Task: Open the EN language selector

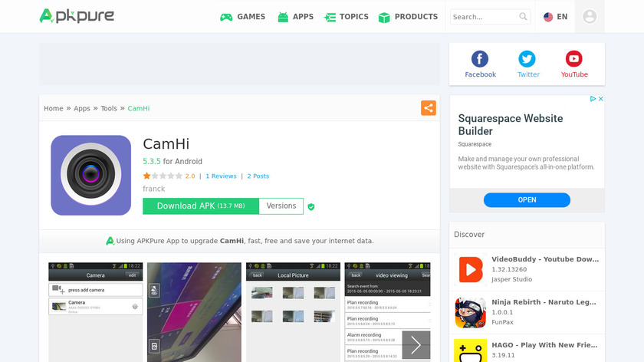Action: pos(555,17)
